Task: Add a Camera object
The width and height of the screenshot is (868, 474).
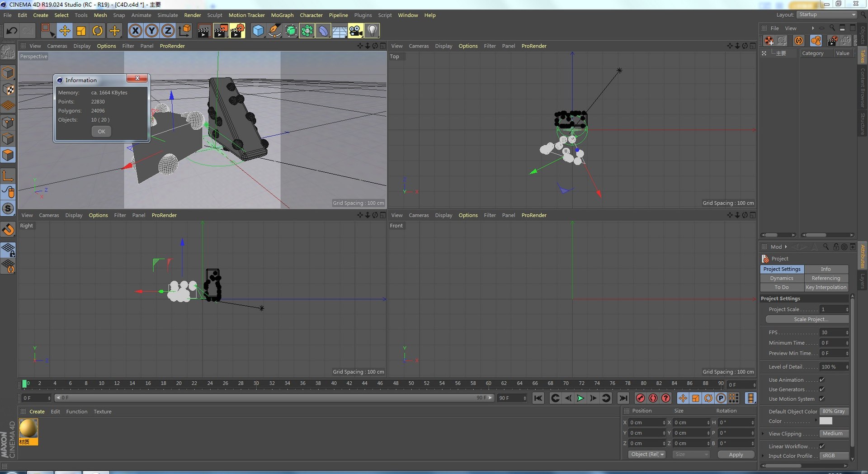Action: point(356,31)
